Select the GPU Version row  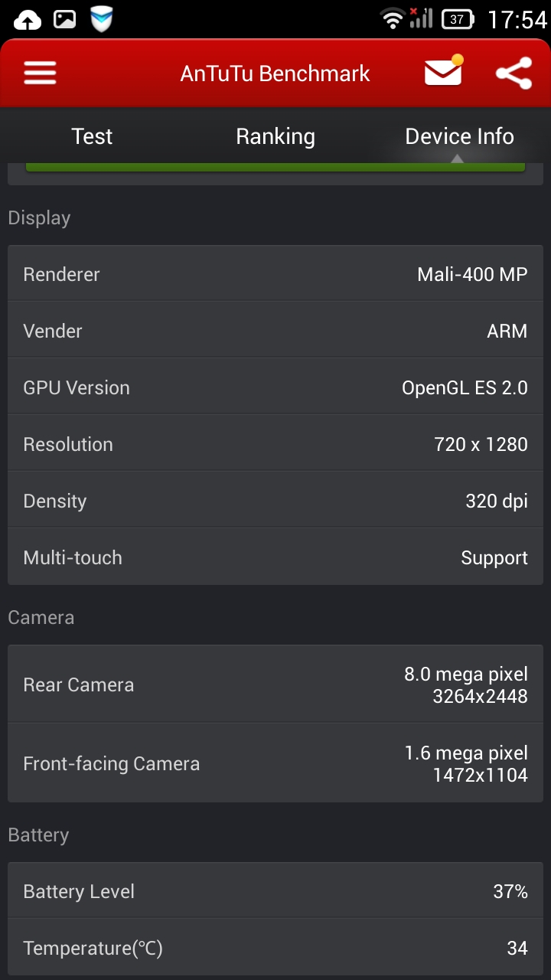tap(275, 387)
